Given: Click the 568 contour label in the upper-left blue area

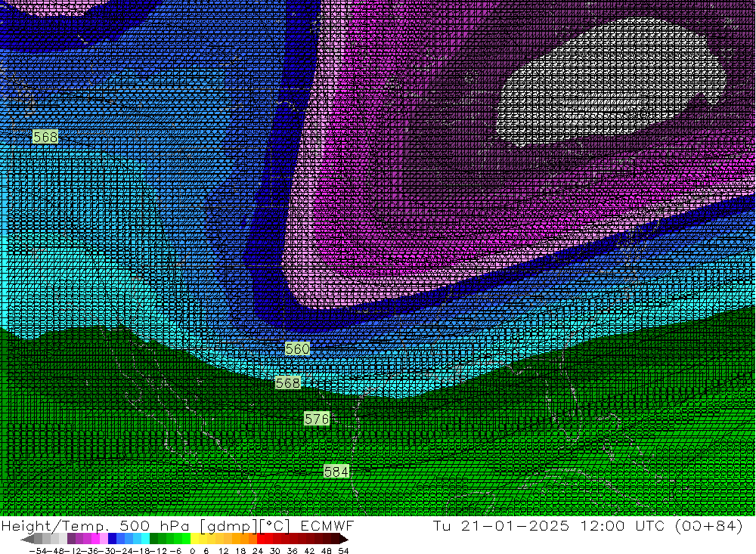Looking at the screenshot, I should tap(45, 137).
